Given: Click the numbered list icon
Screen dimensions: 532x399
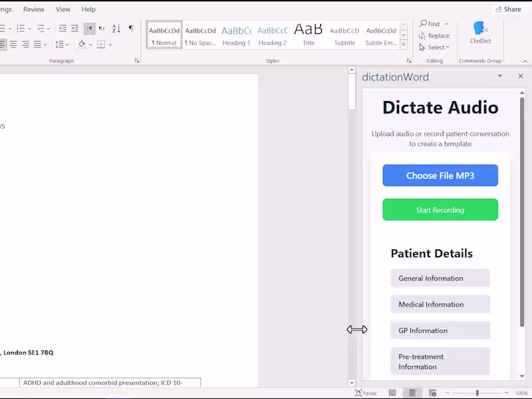Looking at the screenshot, I should [x=21, y=29].
